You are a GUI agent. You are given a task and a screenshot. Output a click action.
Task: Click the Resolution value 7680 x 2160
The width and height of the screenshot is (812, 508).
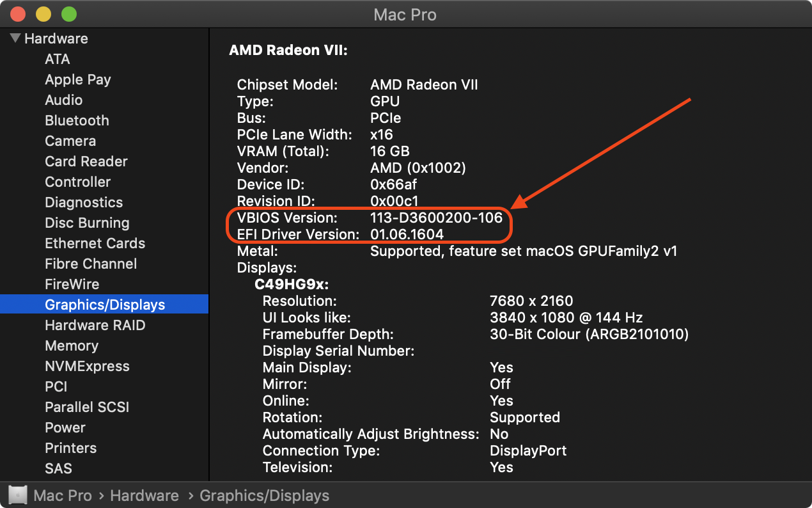pos(531,301)
